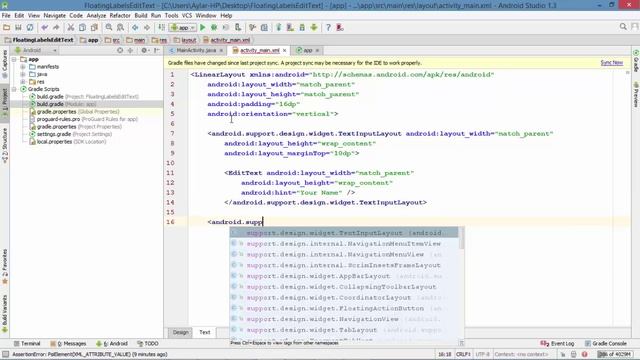
Task: Open the TODO tool window button
Action: coord(148,344)
